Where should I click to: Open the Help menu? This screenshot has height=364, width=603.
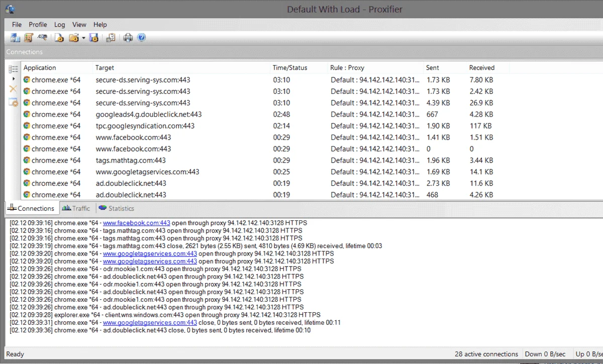(x=100, y=25)
